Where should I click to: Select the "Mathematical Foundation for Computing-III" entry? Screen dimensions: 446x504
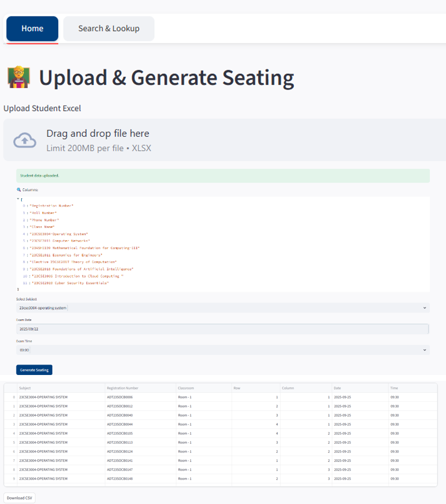click(x=85, y=248)
